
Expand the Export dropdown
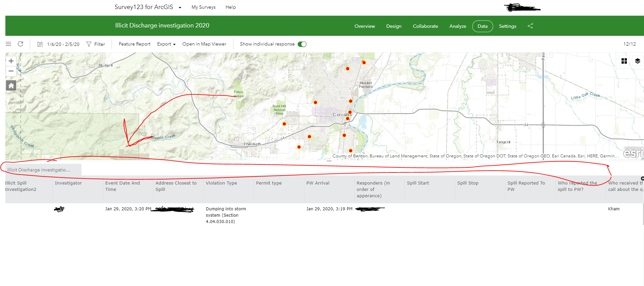(x=166, y=44)
